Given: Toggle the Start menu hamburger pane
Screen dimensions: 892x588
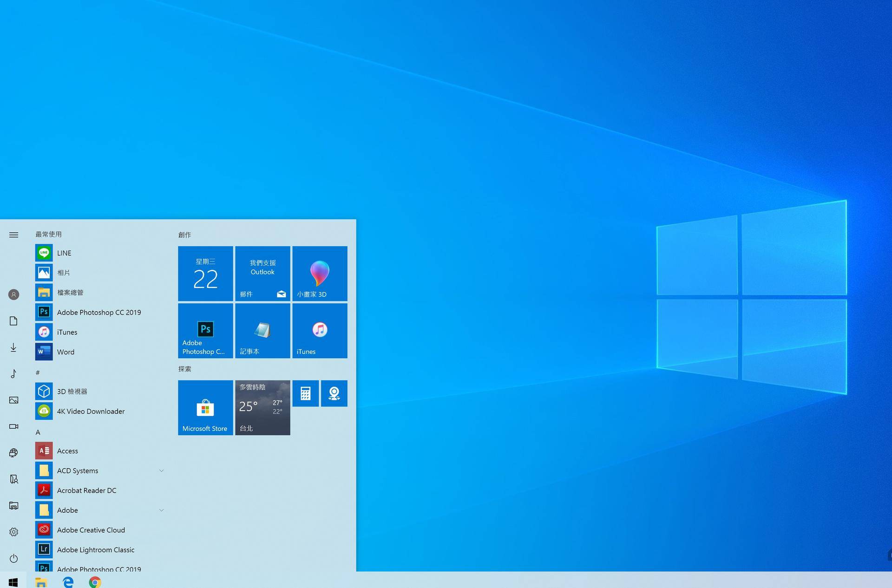Looking at the screenshot, I should tap(13, 235).
